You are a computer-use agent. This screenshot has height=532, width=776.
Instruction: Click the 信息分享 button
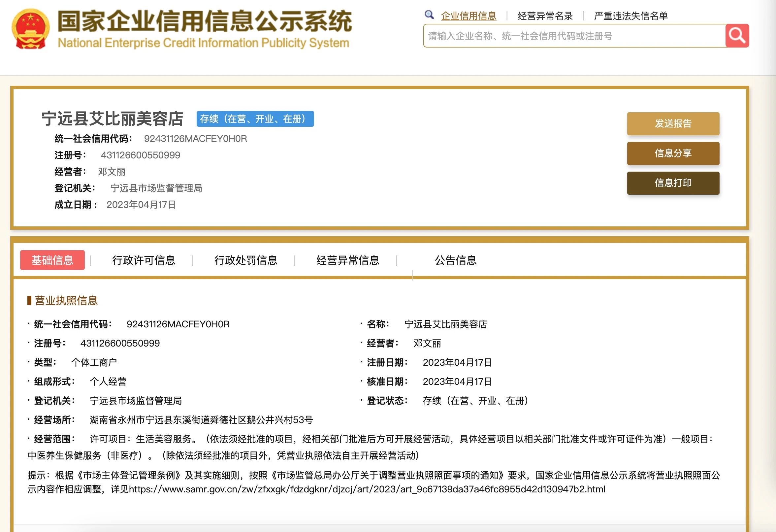[673, 153]
